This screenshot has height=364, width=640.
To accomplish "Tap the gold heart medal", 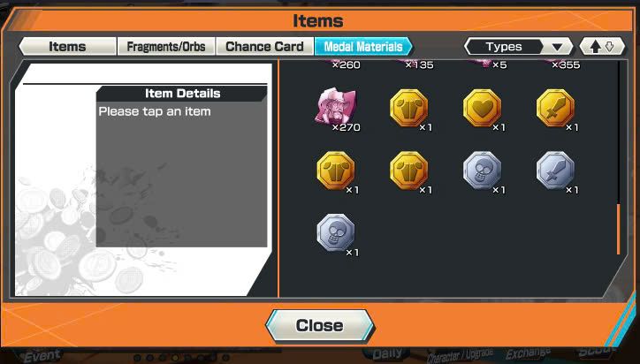I will pyautogui.click(x=482, y=108).
